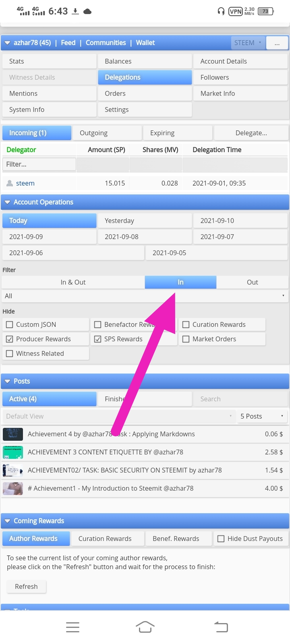Screen dimensions: 290x644
Task: Tap the Android home navigation icon
Action: click(x=145, y=627)
